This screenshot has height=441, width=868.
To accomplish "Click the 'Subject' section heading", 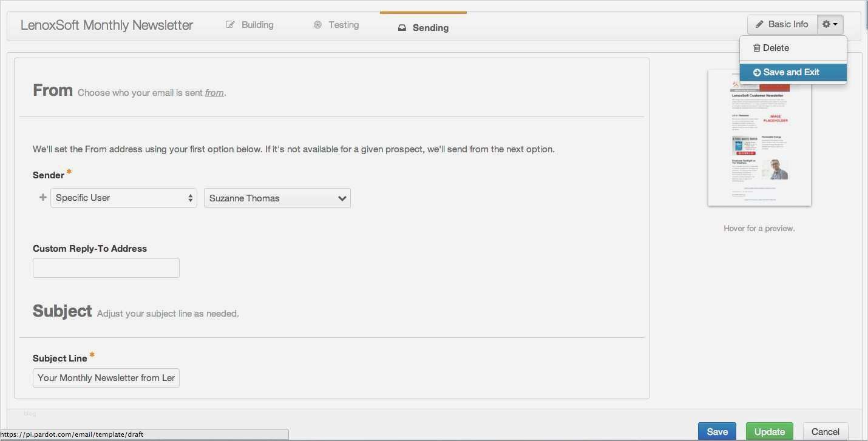I will [63, 311].
